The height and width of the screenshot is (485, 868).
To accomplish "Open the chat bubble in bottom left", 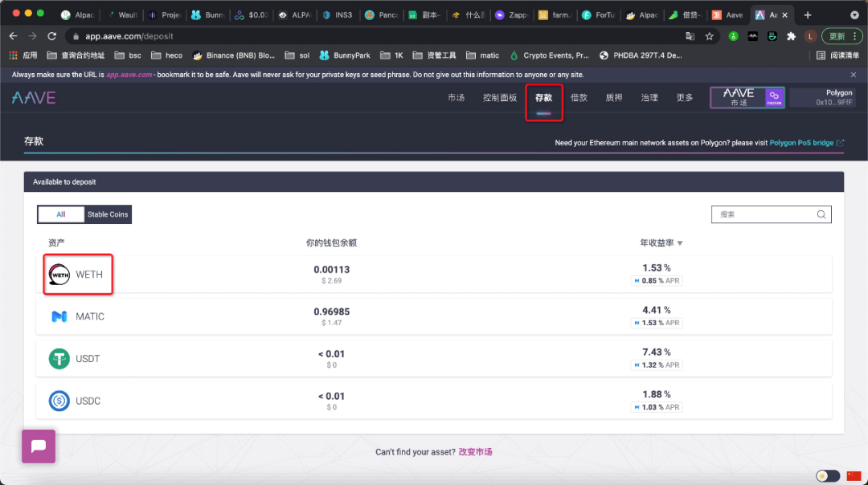I will pyautogui.click(x=38, y=446).
